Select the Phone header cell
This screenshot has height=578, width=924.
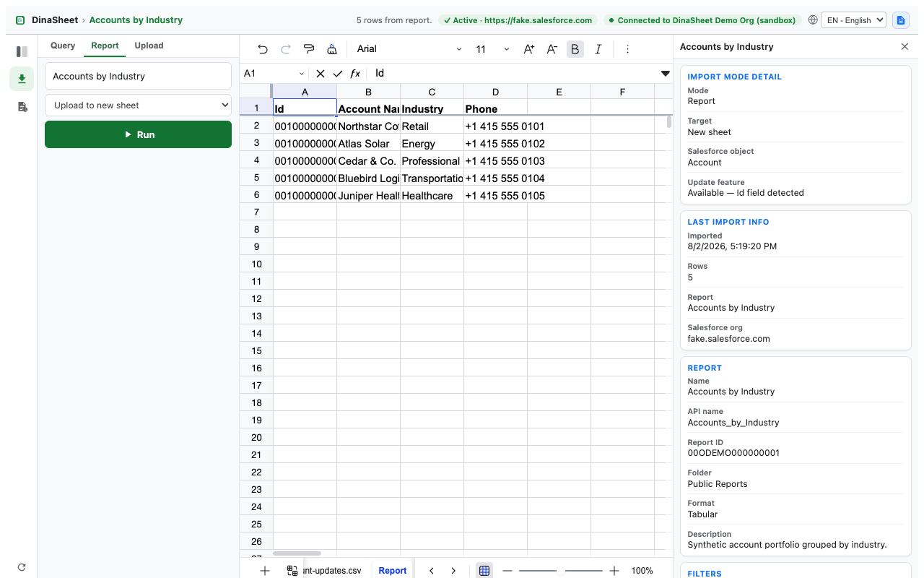[x=495, y=108]
